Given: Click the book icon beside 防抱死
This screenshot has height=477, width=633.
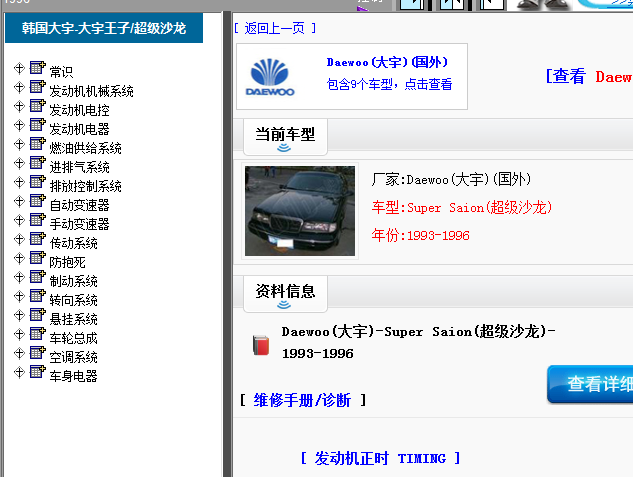Looking at the screenshot, I should coord(38,257).
